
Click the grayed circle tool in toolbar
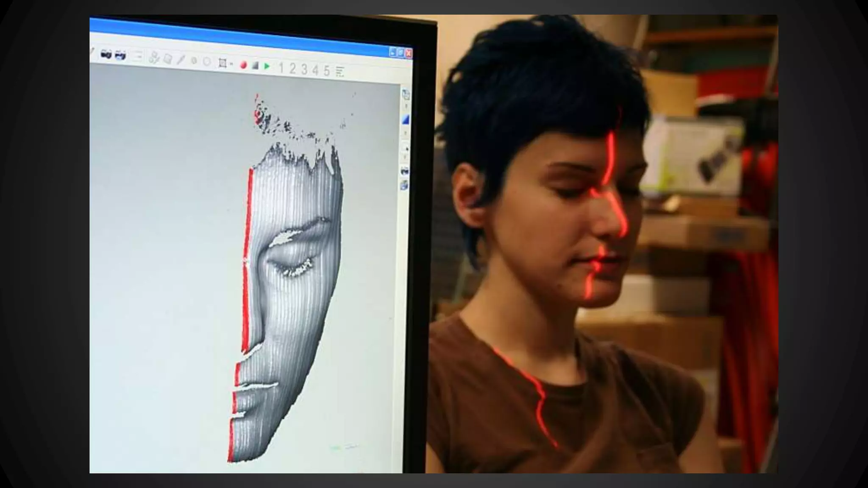click(207, 62)
